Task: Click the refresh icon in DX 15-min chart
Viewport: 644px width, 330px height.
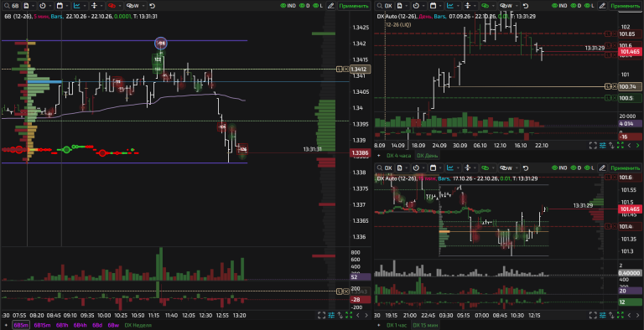Action: 526,168
